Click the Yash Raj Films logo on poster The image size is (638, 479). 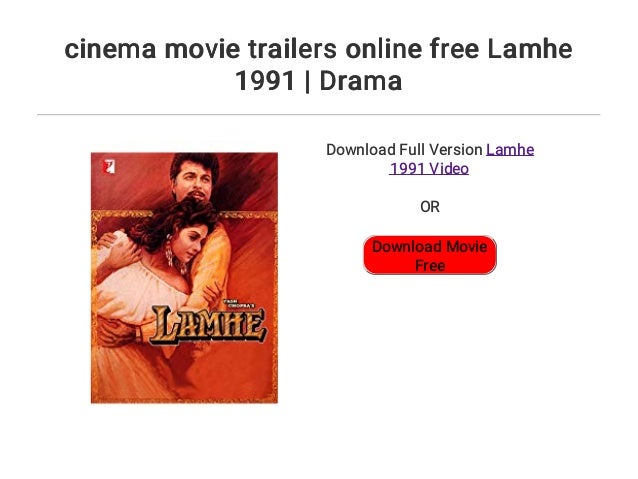click(109, 166)
